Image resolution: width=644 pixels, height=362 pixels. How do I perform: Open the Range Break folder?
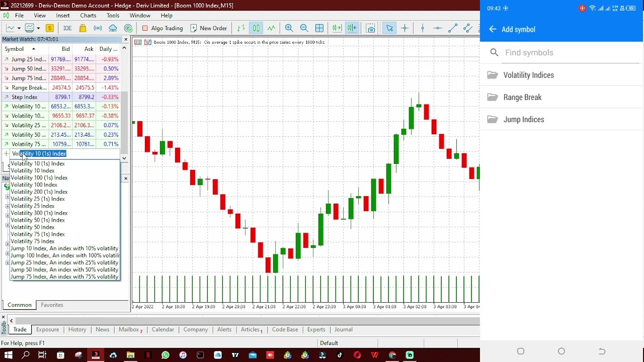(x=562, y=97)
